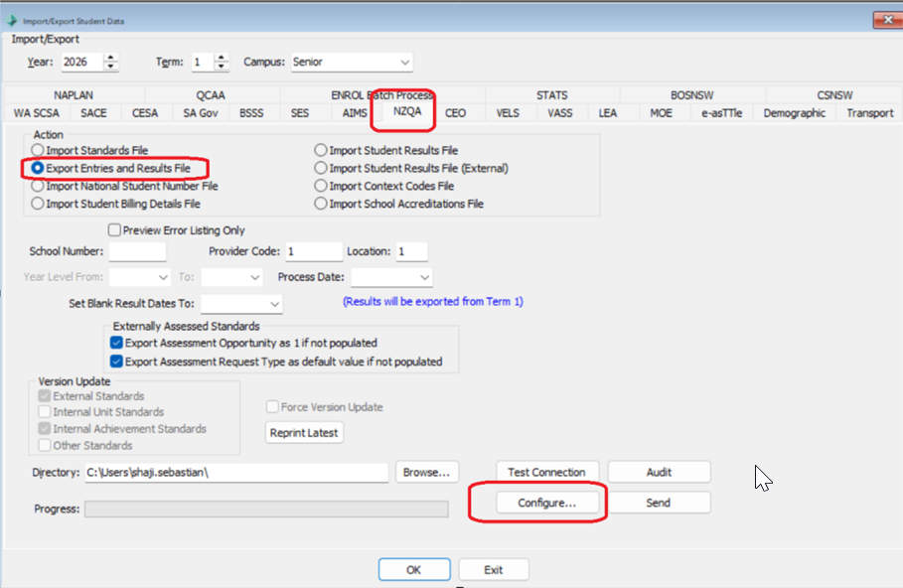Open the VELS tab
This screenshot has width=903, height=588.
pos(508,113)
